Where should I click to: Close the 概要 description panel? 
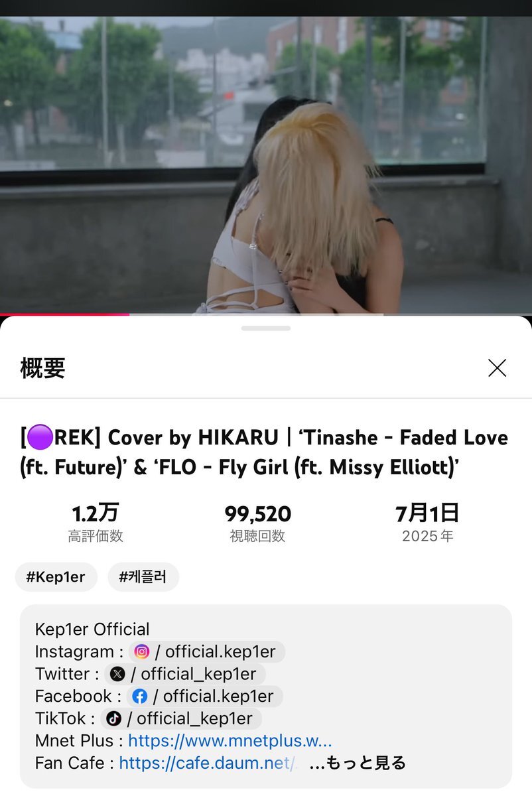[497, 368]
